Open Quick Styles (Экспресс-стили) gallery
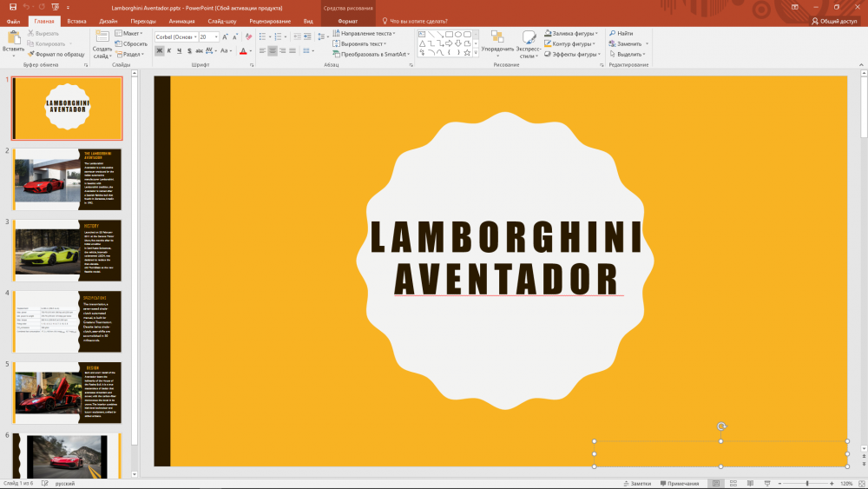 (528, 38)
